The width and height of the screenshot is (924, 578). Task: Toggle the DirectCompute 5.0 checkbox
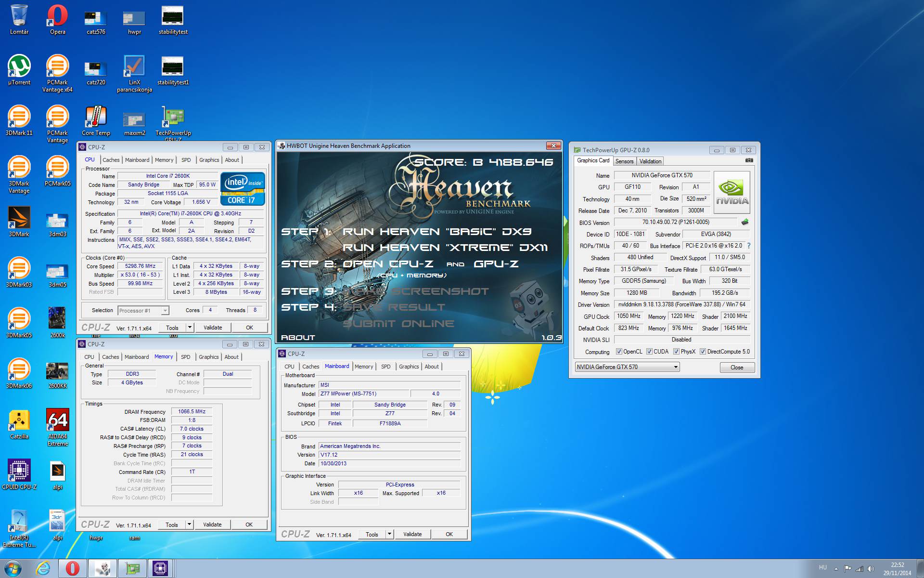click(x=703, y=352)
